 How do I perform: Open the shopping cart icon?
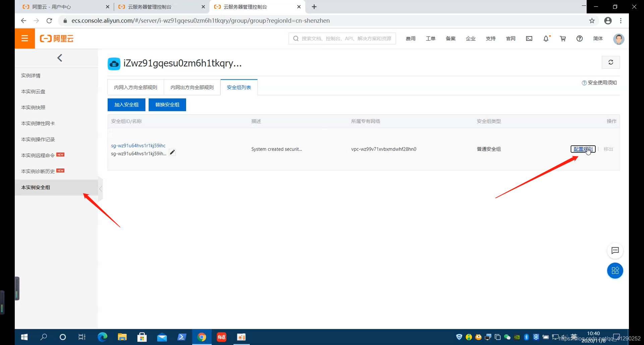point(562,39)
